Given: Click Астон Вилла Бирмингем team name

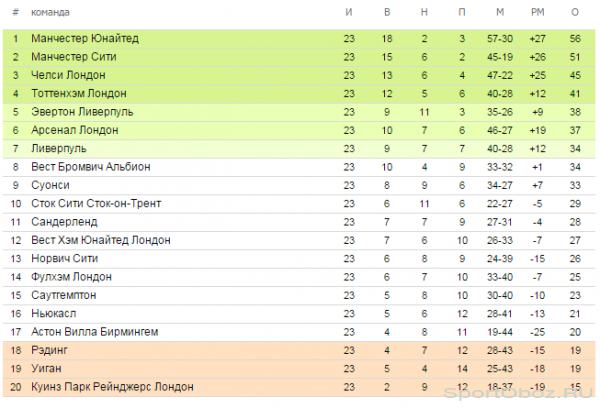Looking at the screenshot, I should point(95,332).
